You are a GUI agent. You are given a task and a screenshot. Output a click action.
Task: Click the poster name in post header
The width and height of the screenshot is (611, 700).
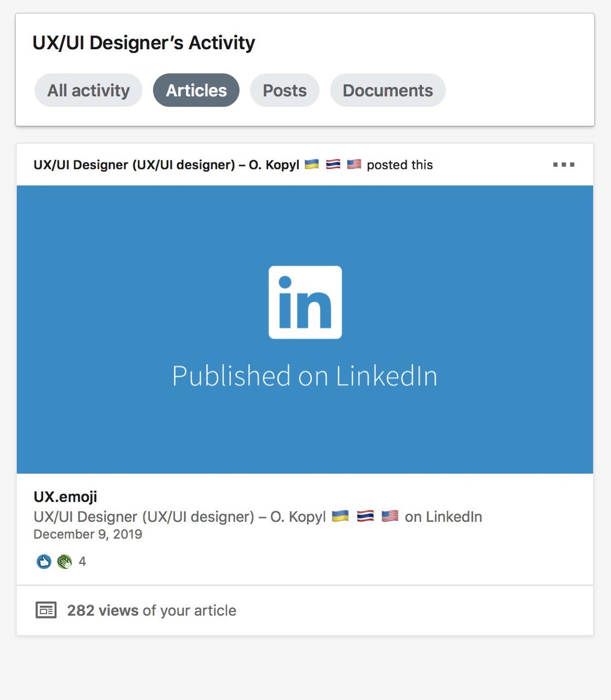pyautogui.click(x=166, y=165)
